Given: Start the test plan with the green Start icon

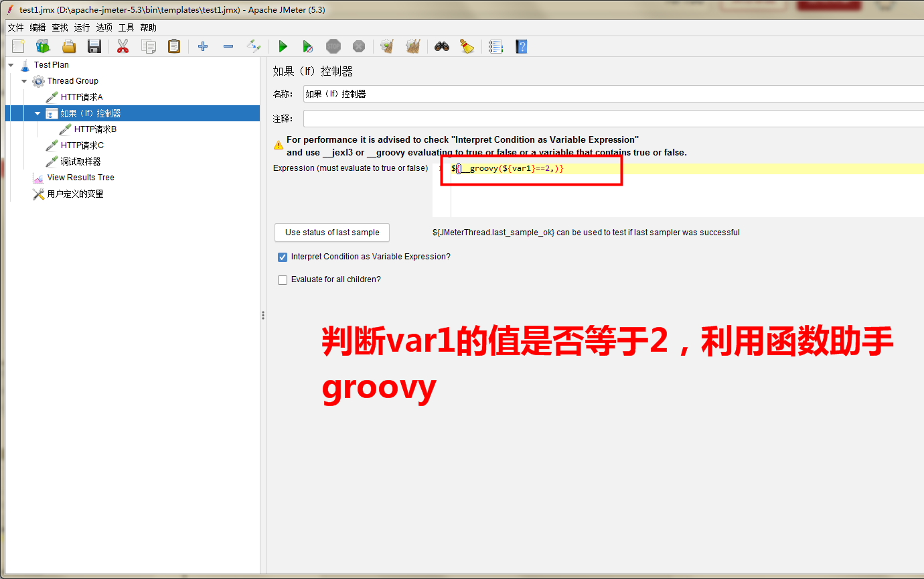Looking at the screenshot, I should pos(283,46).
